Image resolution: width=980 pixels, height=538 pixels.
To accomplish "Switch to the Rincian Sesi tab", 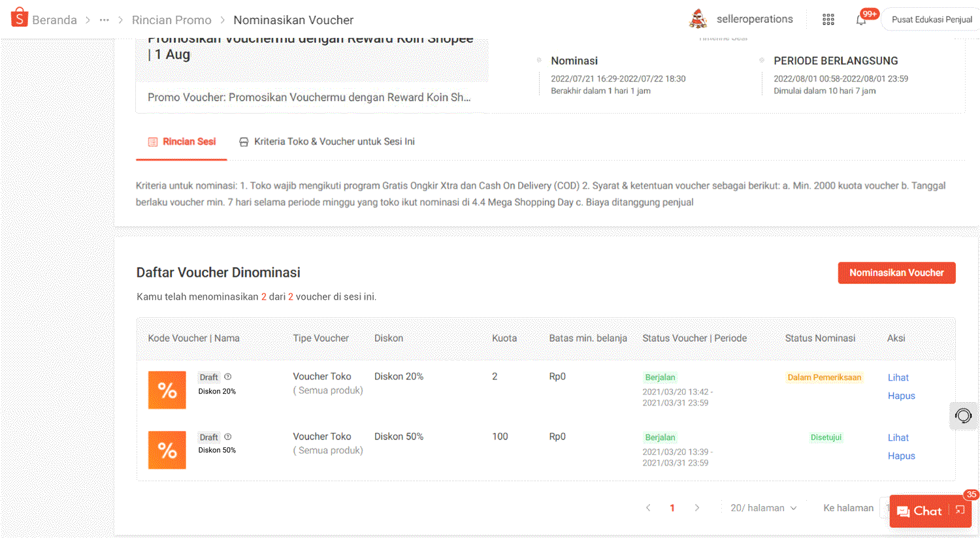I will pyautogui.click(x=182, y=142).
